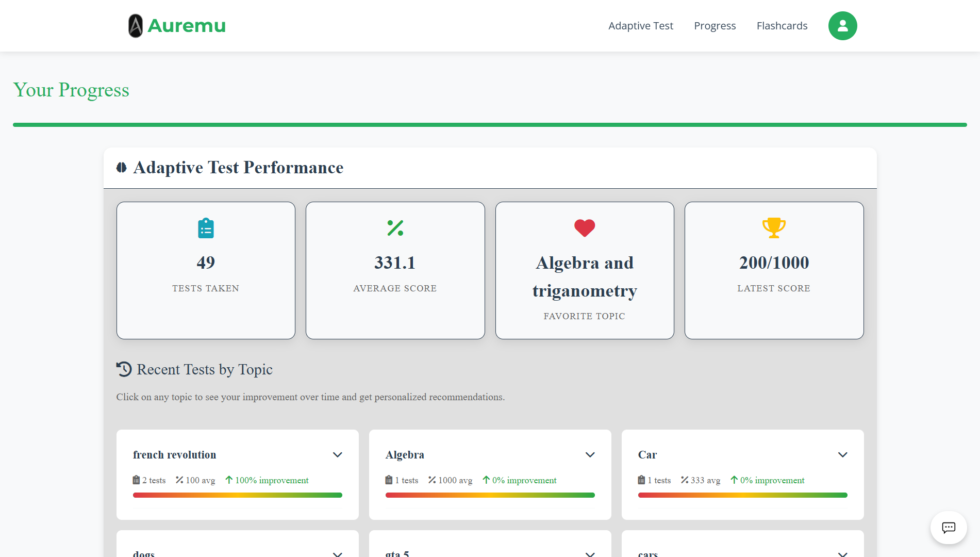Open the Progress nav link

(715, 26)
